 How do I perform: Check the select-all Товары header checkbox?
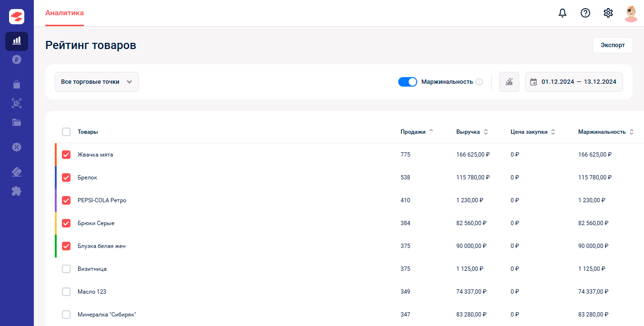pos(66,132)
